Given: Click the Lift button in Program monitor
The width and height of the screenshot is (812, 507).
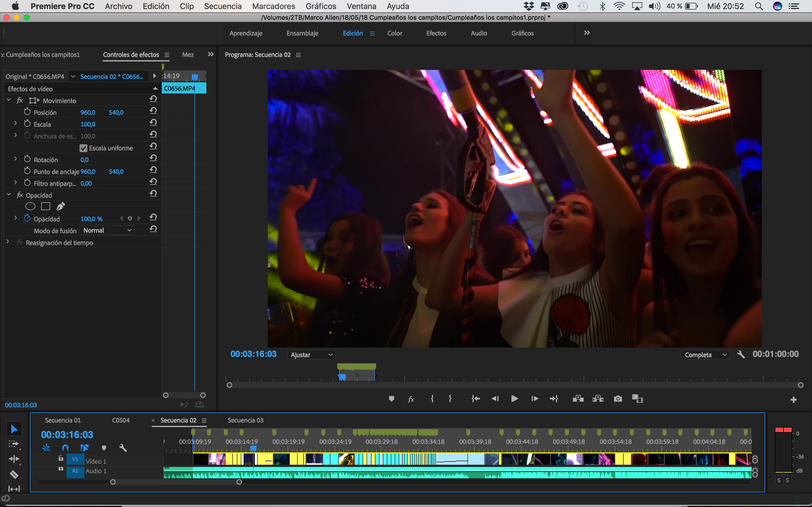Looking at the screenshot, I should click(578, 399).
